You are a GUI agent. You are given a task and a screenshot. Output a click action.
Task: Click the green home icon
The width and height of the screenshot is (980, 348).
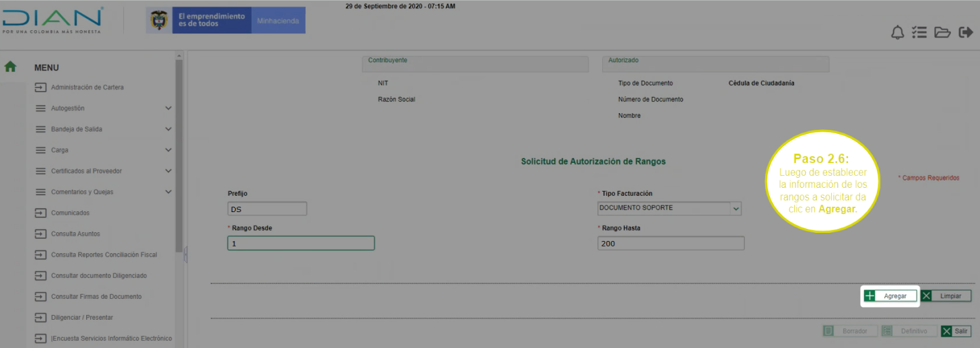click(x=10, y=67)
